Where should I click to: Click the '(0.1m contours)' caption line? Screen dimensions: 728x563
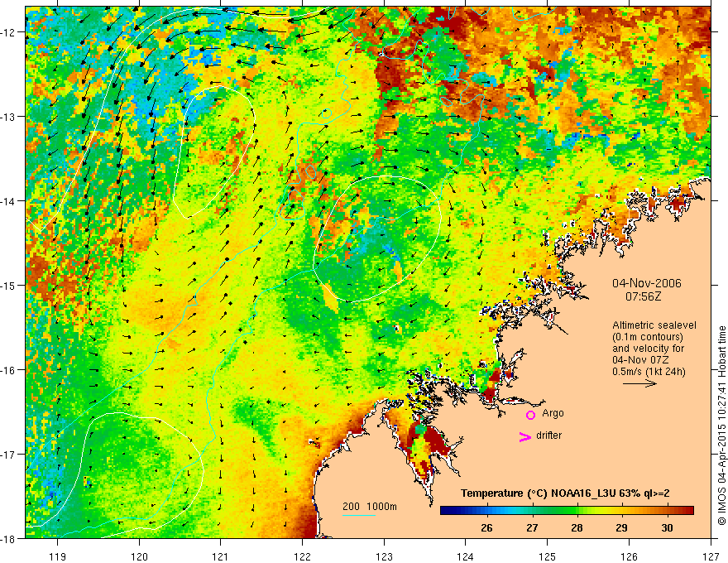click(648, 337)
